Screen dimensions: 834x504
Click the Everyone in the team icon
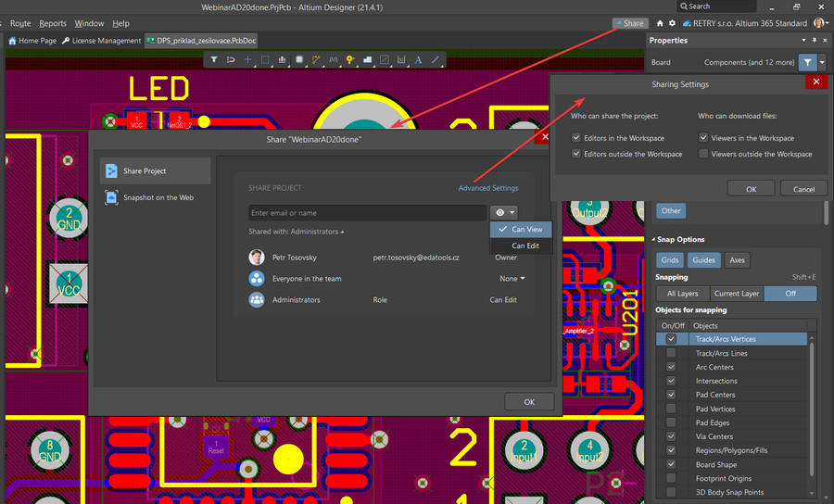[x=257, y=279]
